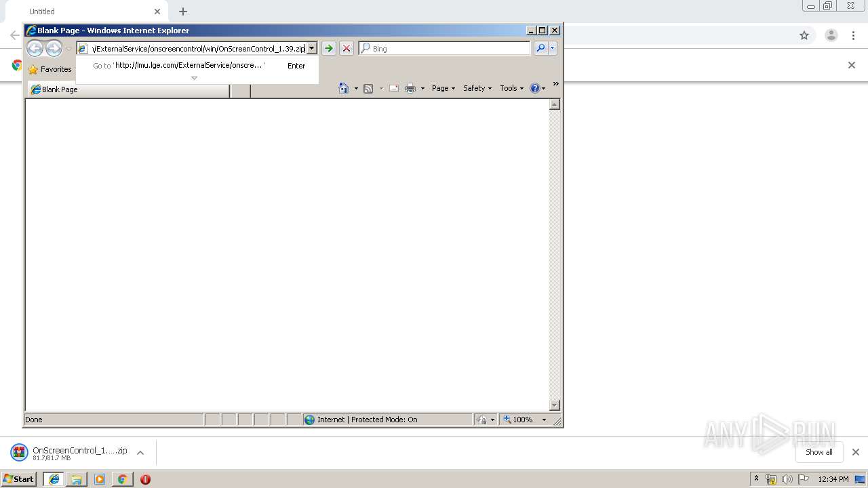This screenshot has height=488, width=868.
Task: Click the Help question mark icon
Action: pos(535,88)
